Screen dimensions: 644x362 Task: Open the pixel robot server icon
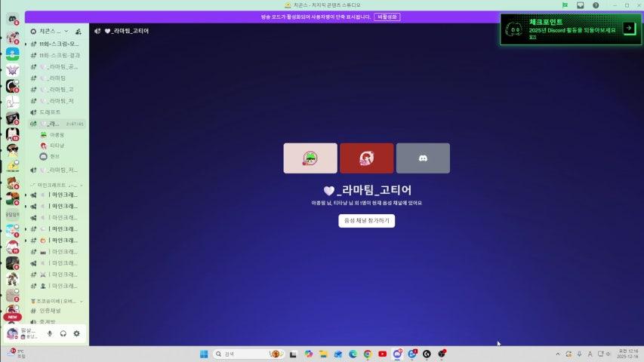[12, 279]
